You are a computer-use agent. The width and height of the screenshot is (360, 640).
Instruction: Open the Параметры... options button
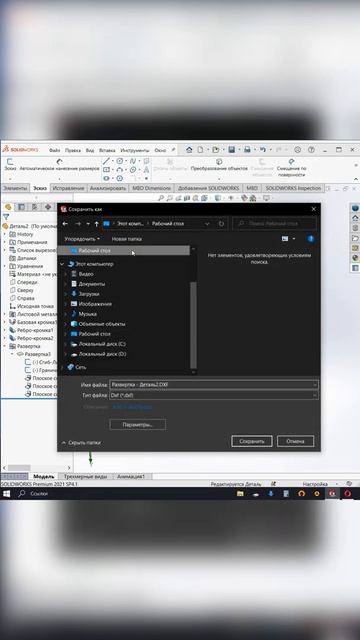138,424
